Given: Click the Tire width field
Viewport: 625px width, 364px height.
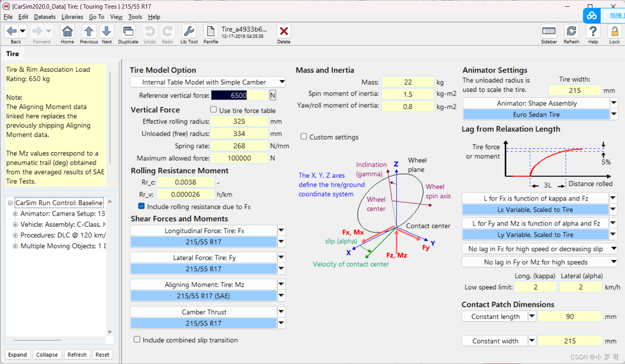Looking at the screenshot, I should pyautogui.click(x=575, y=90).
